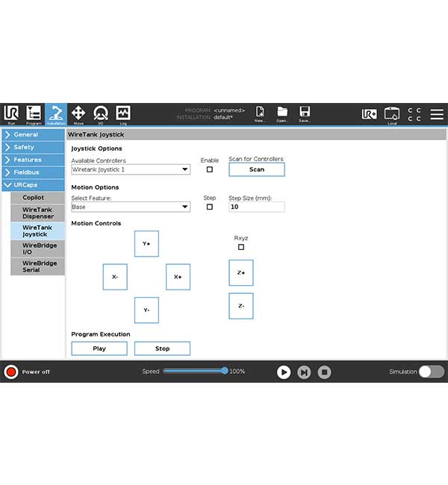
Task: Click the Program Execution Stop button
Action: 162,348
